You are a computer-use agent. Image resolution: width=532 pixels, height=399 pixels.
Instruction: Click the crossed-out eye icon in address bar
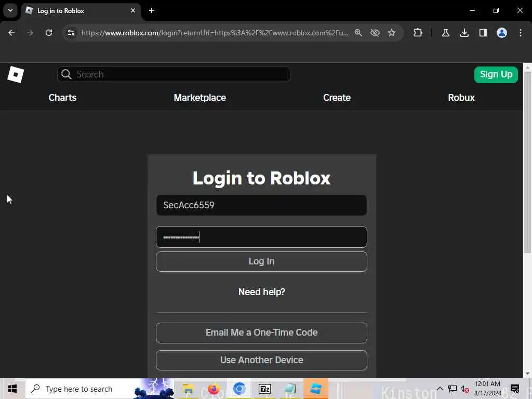point(375,33)
